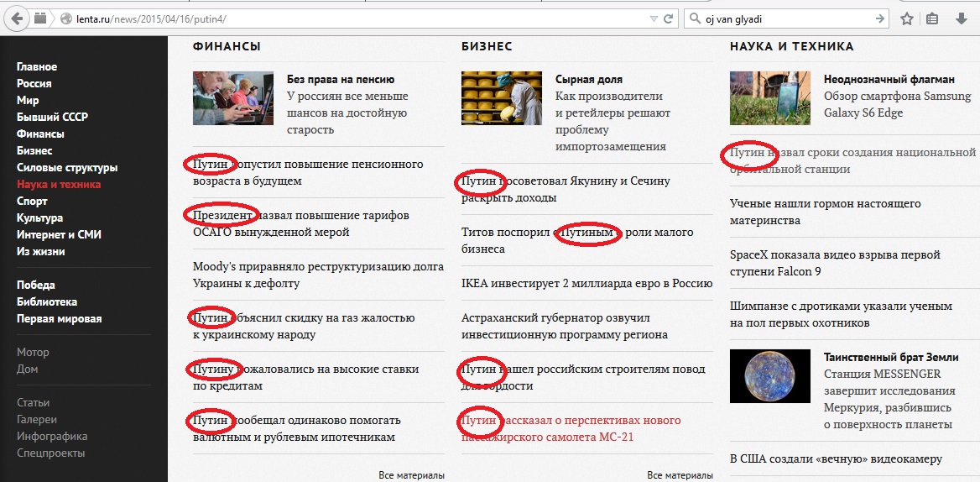Click the bookmark star icon
Screen dimensions: 980x482
907,18
